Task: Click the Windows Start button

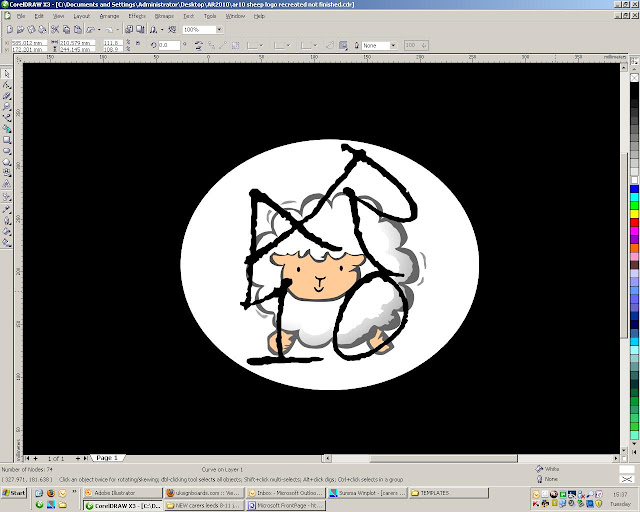Action: click(15, 493)
